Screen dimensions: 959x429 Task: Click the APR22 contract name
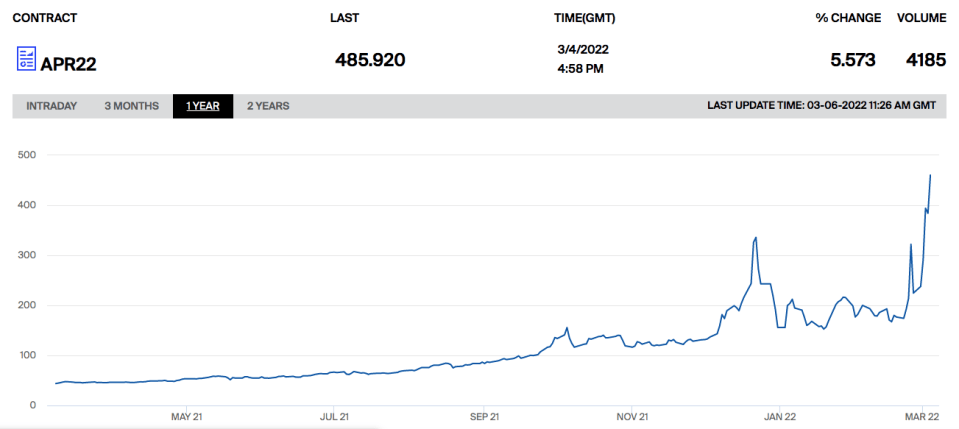coord(68,64)
